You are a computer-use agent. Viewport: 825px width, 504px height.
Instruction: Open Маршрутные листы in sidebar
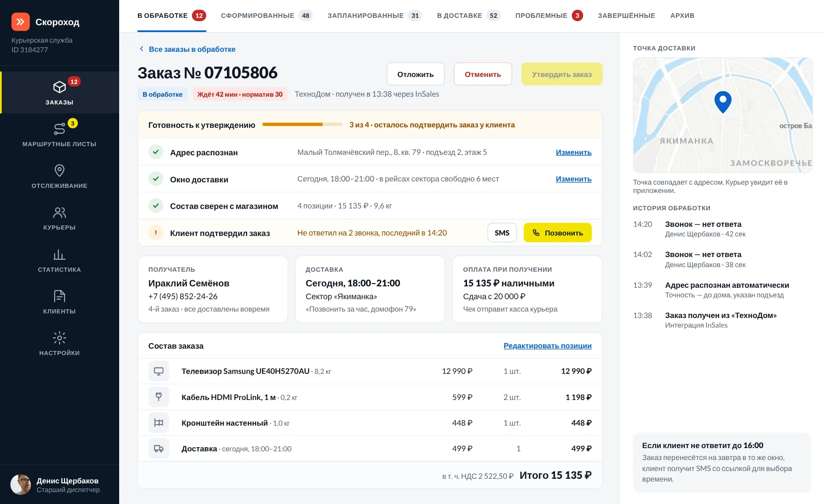tap(60, 134)
